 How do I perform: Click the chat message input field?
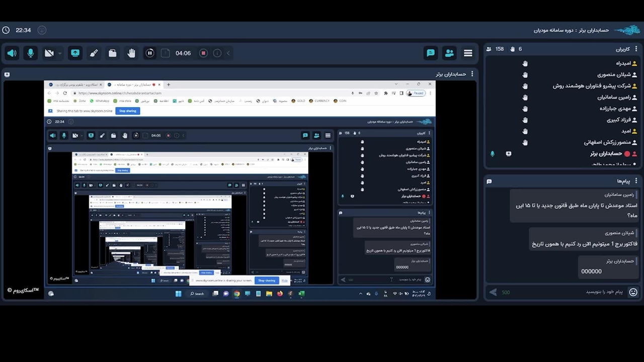click(x=563, y=292)
